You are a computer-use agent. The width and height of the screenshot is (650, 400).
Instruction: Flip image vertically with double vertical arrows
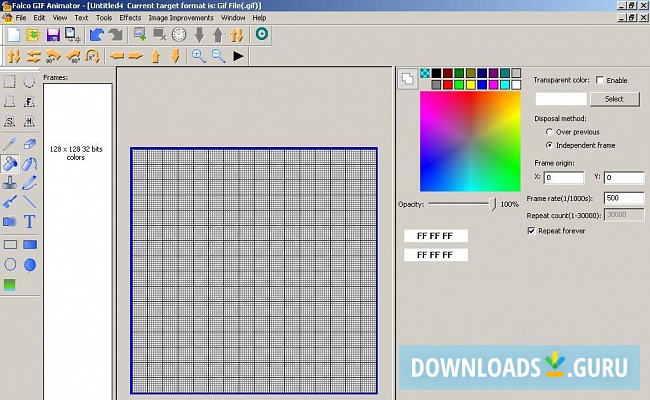(x=14, y=56)
